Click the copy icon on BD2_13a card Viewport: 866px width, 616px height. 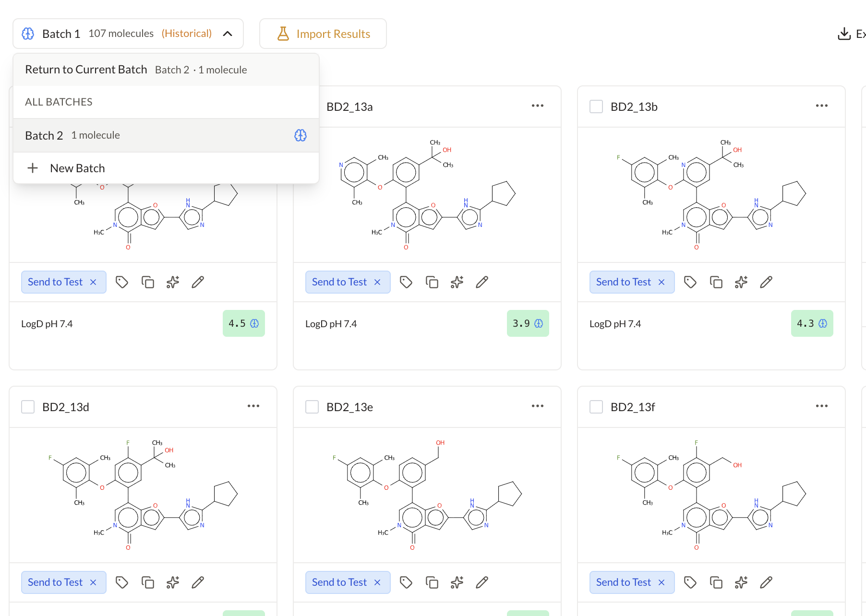click(432, 282)
